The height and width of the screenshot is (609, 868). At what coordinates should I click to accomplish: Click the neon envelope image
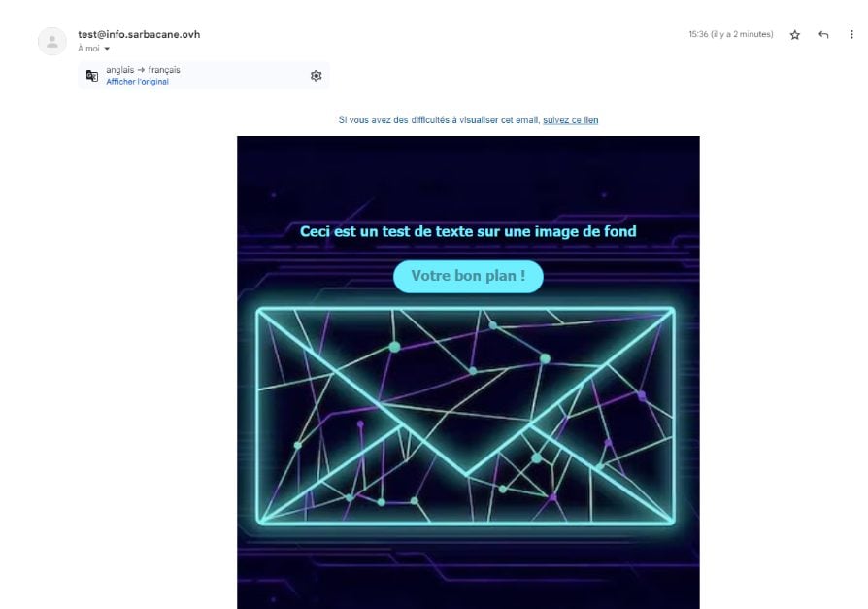[465, 416]
